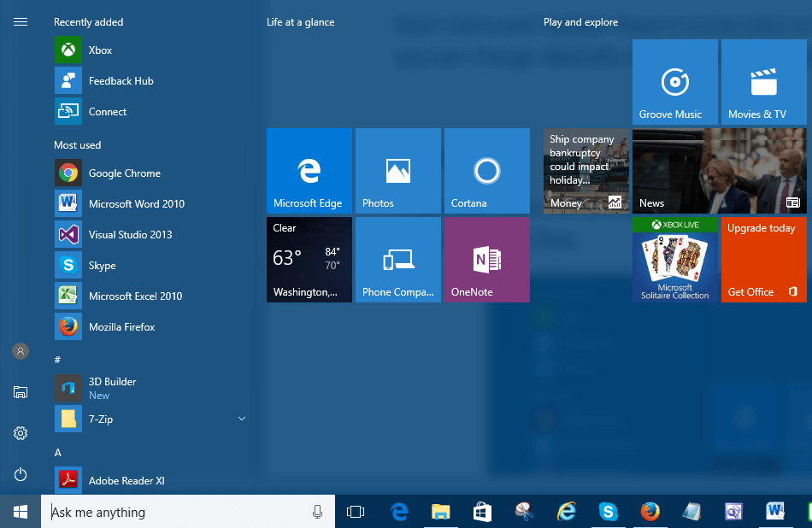Image resolution: width=812 pixels, height=528 pixels.
Task: Launch Visual Studio 2013 from the list
Action: [130, 235]
